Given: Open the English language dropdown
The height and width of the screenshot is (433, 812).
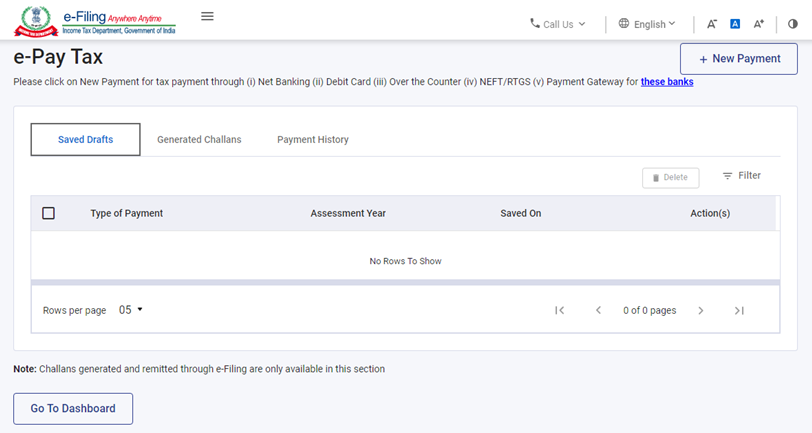Looking at the screenshot, I should [x=647, y=24].
